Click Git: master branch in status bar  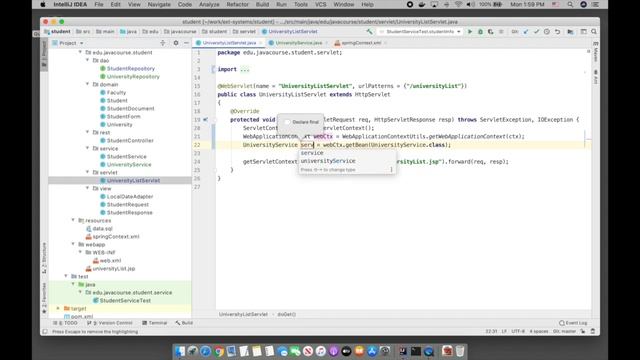point(564,331)
